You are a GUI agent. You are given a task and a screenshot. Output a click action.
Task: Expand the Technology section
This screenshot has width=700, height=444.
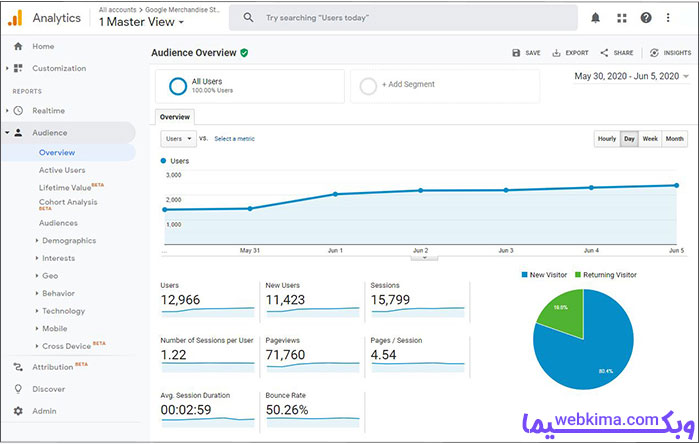pyautogui.click(x=37, y=311)
